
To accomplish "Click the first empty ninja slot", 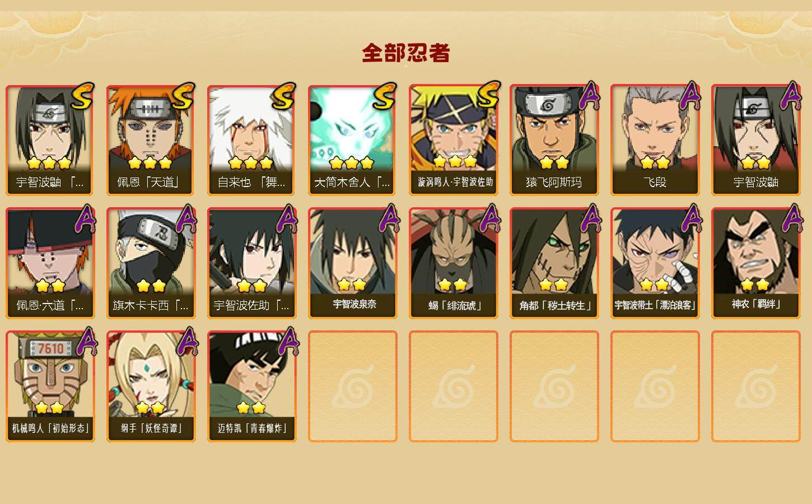I will (x=352, y=386).
